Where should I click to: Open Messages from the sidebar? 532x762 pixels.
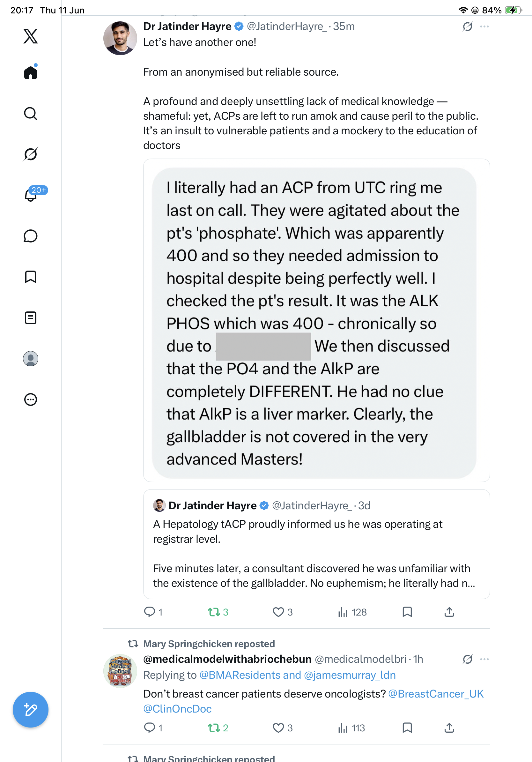point(31,236)
